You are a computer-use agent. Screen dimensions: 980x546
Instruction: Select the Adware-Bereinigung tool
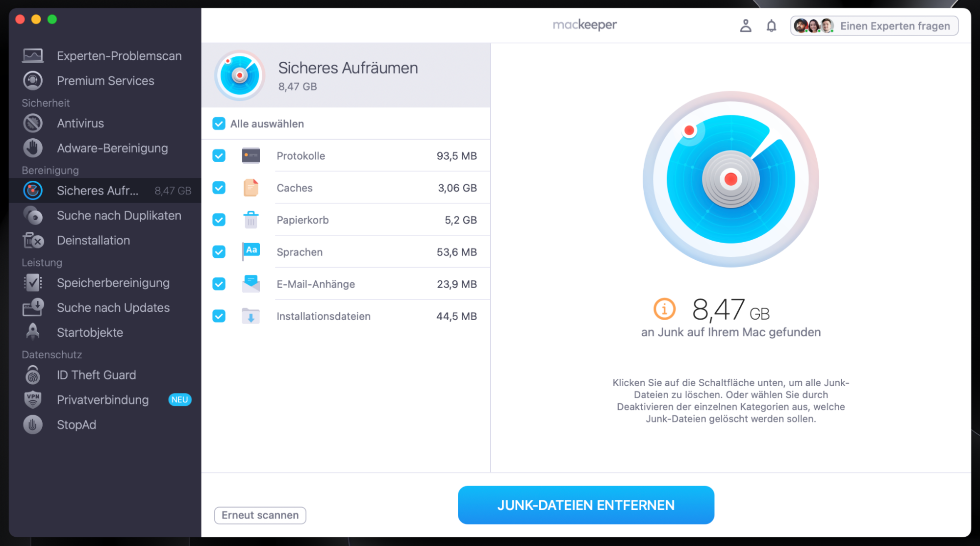[x=112, y=148]
